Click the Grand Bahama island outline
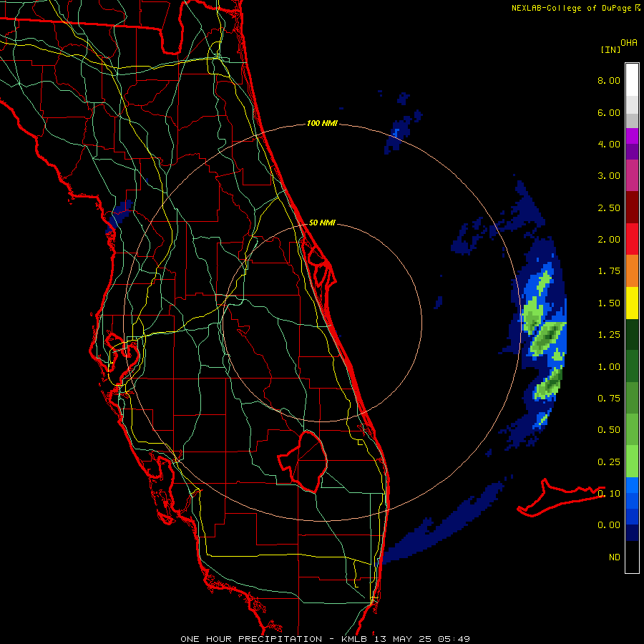This screenshot has width=644, height=644. click(560, 497)
